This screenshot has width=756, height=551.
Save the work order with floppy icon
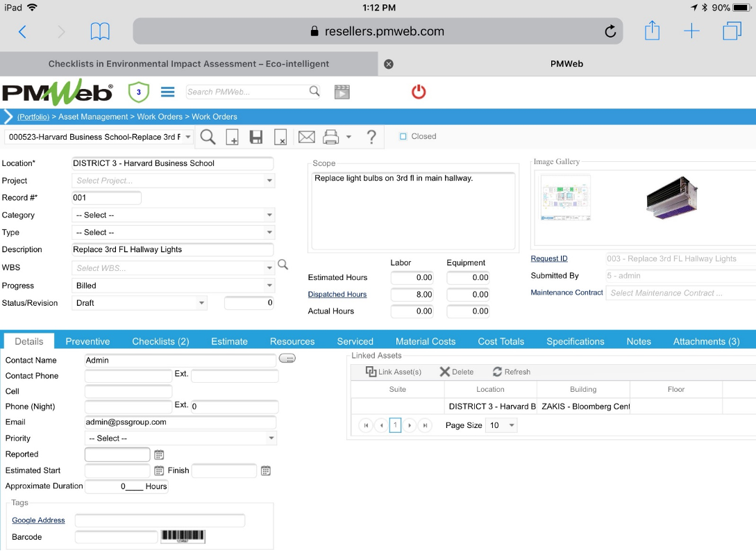point(256,137)
